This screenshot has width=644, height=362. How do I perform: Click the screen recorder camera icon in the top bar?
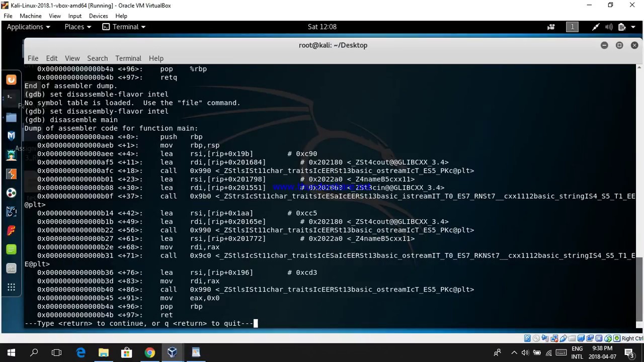(551, 27)
